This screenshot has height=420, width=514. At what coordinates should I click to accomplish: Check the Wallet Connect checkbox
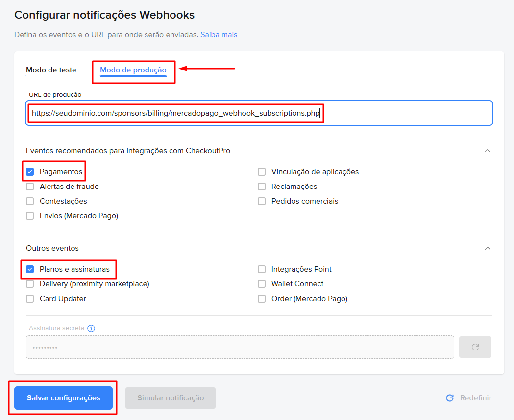262,284
